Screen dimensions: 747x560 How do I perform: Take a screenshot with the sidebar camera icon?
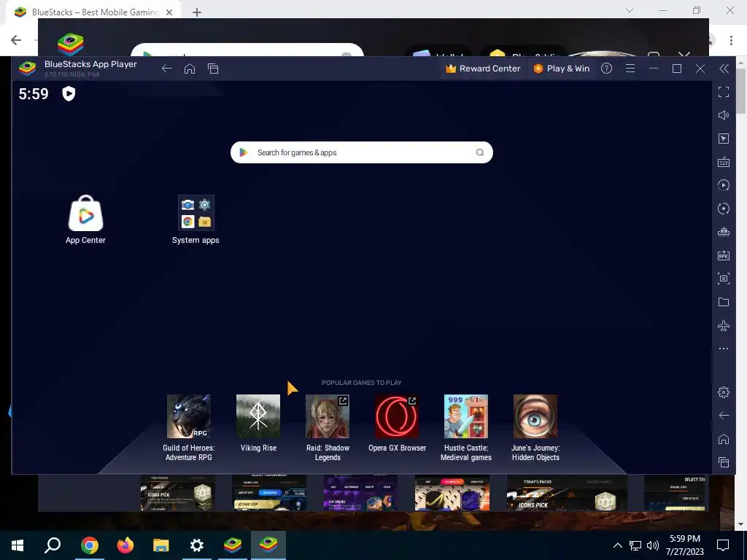(724, 279)
